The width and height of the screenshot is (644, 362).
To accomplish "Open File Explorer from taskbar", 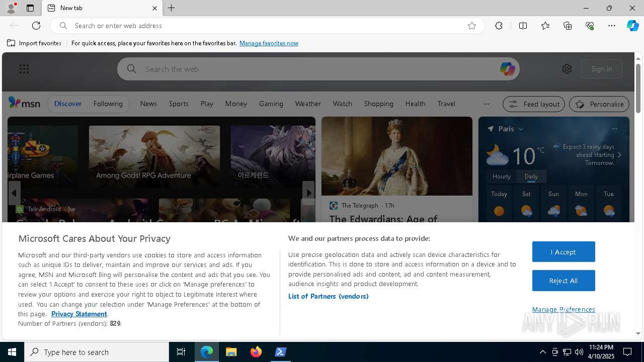I will point(231,352).
